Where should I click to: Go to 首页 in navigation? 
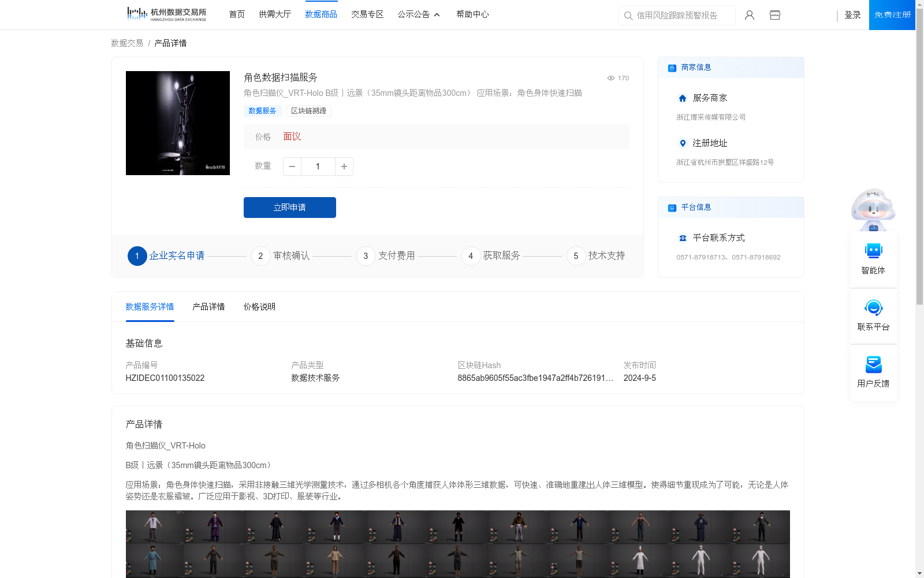237,14
